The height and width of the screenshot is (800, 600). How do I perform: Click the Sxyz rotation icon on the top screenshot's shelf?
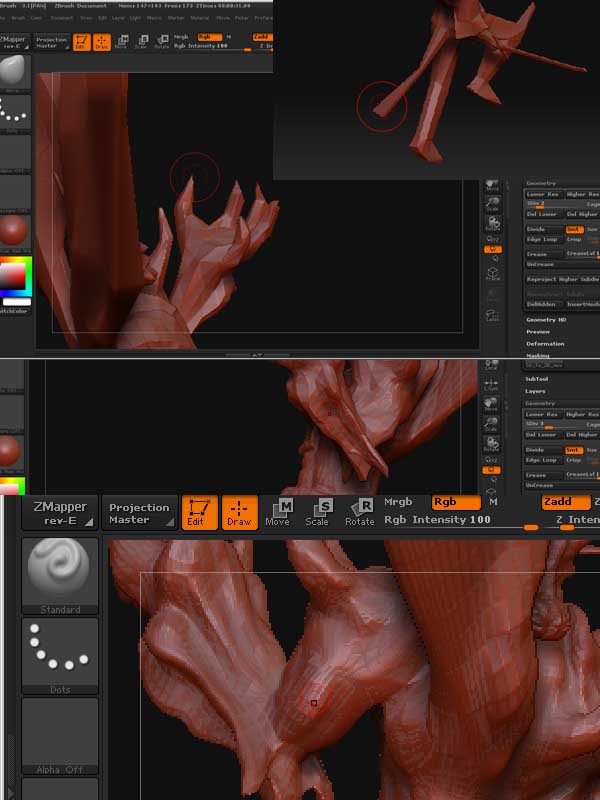492,238
